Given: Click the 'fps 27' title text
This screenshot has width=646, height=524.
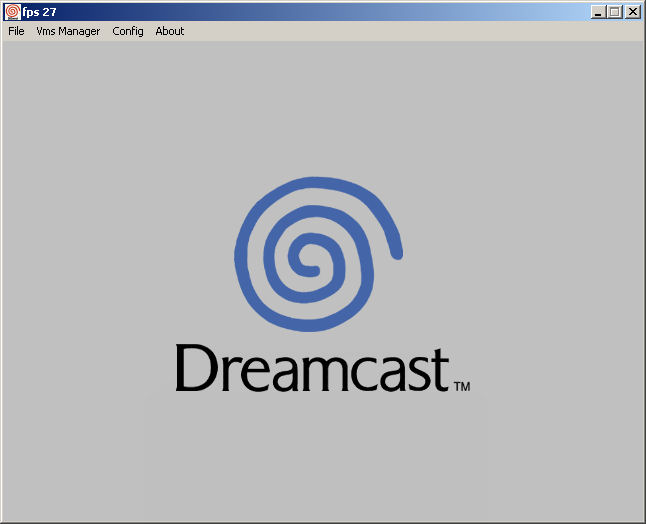Looking at the screenshot, I should (x=40, y=12).
